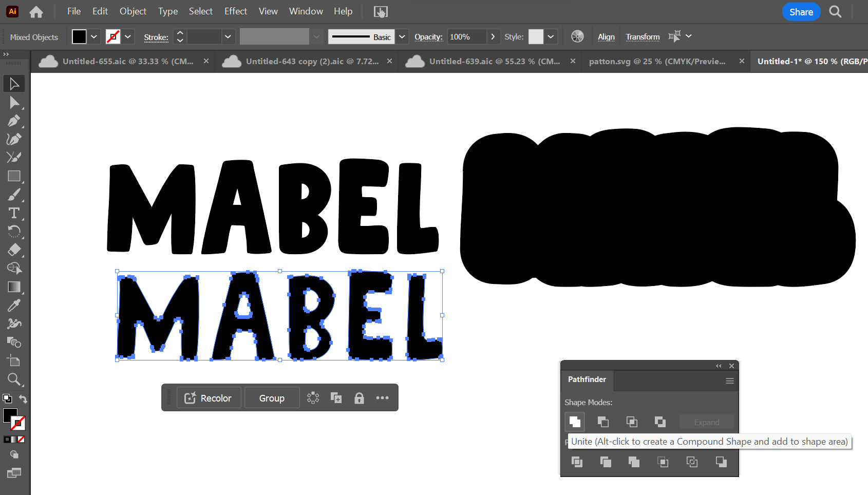Open the fill color dropdown arrow
The height and width of the screenshot is (495, 868).
(94, 37)
